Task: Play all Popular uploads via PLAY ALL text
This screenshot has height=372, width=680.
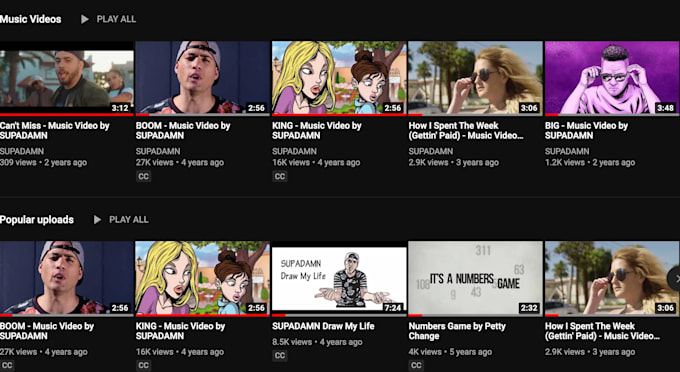Action: pyautogui.click(x=129, y=220)
